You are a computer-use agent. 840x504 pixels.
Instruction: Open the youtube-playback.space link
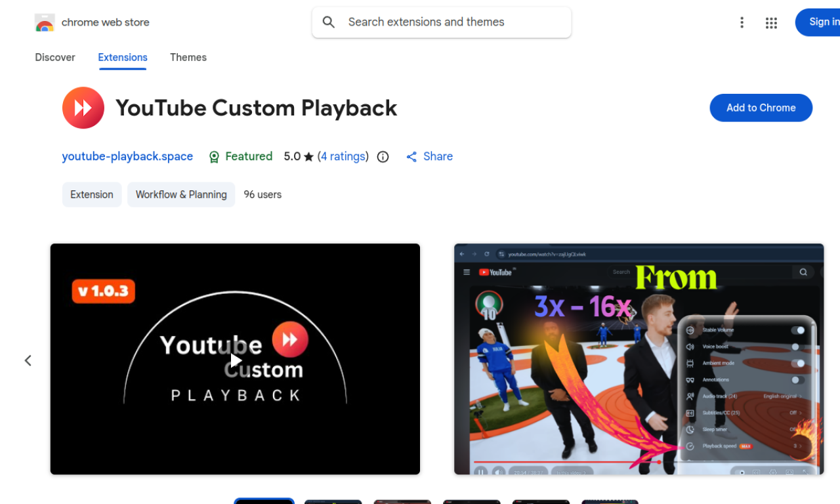click(x=127, y=156)
